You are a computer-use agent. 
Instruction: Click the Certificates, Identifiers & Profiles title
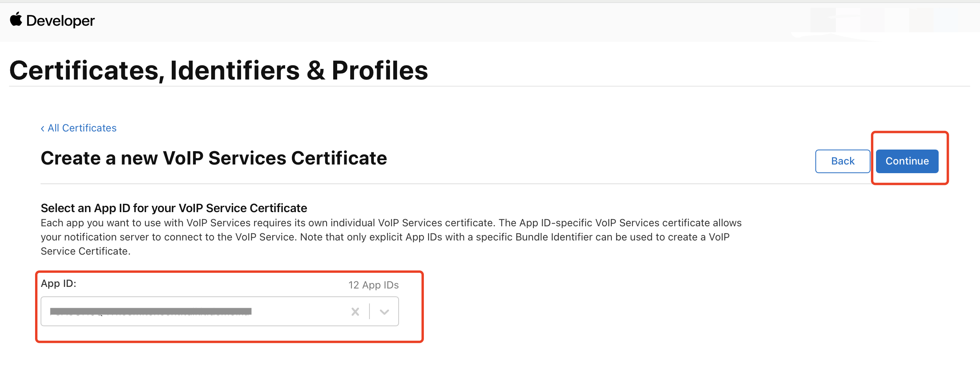(x=219, y=70)
